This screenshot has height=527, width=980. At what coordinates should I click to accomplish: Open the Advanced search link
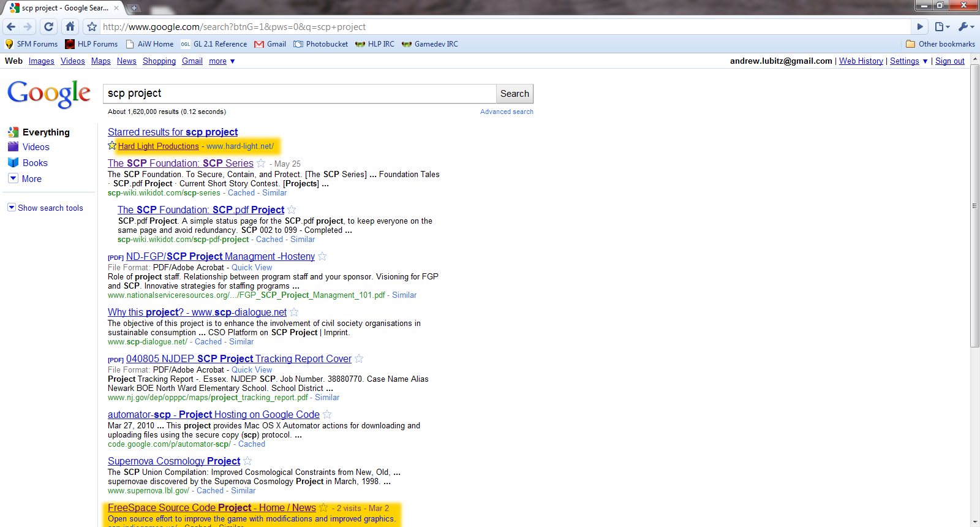(x=507, y=112)
